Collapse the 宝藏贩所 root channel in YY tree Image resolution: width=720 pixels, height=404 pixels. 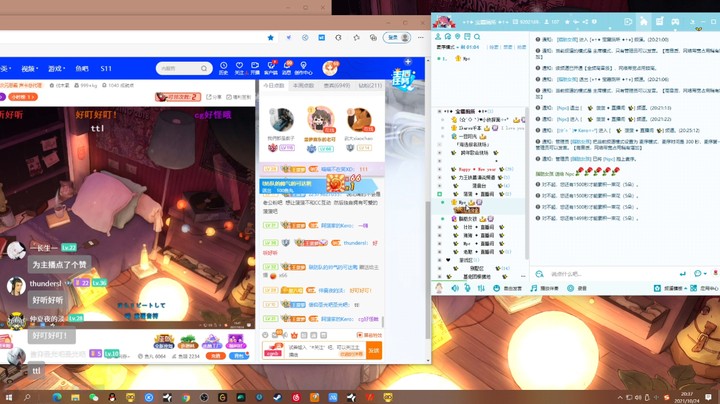coord(439,112)
